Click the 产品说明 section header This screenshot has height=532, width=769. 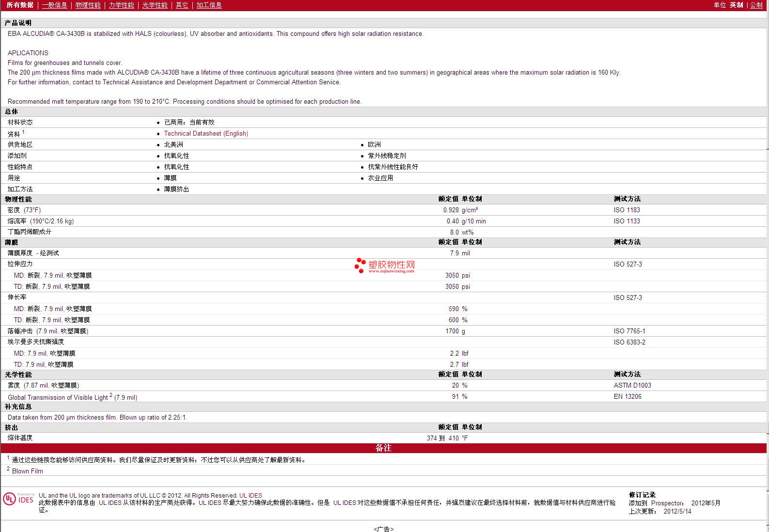click(x=18, y=23)
